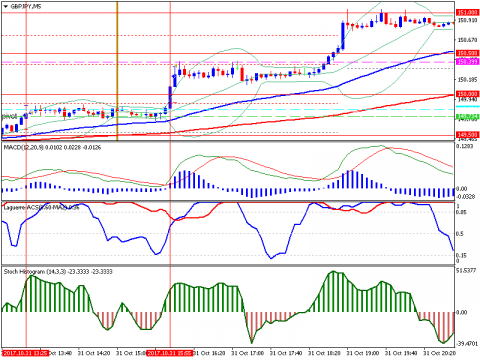Click the 31 Oct 17:40 time label
The height and width of the screenshot is (360, 480).
[286, 353]
